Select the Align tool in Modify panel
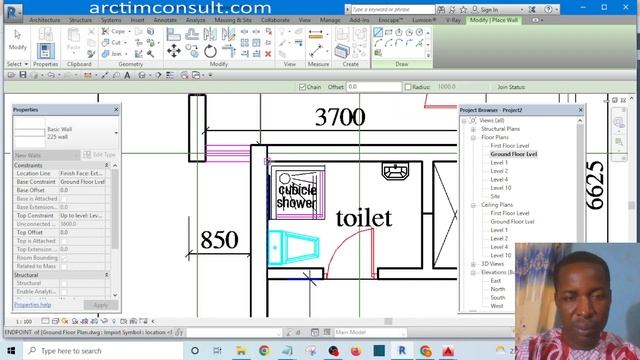Viewport: 640px width, 360px height. click(173, 34)
